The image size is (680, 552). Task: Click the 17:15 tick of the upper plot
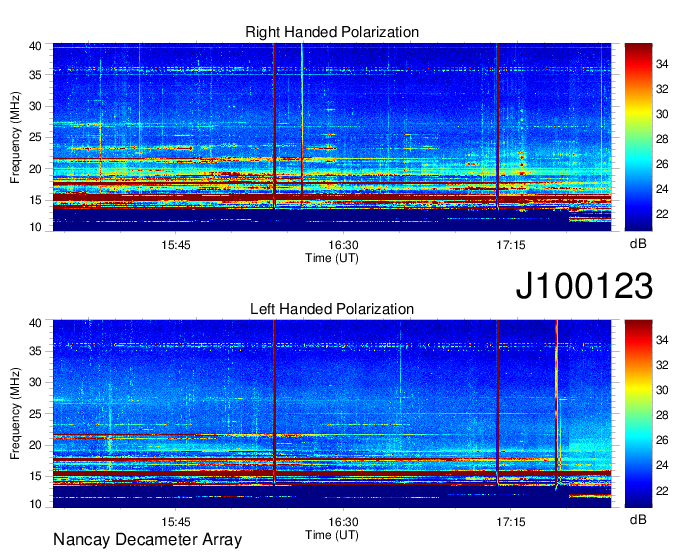pyautogui.click(x=510, y=245)
